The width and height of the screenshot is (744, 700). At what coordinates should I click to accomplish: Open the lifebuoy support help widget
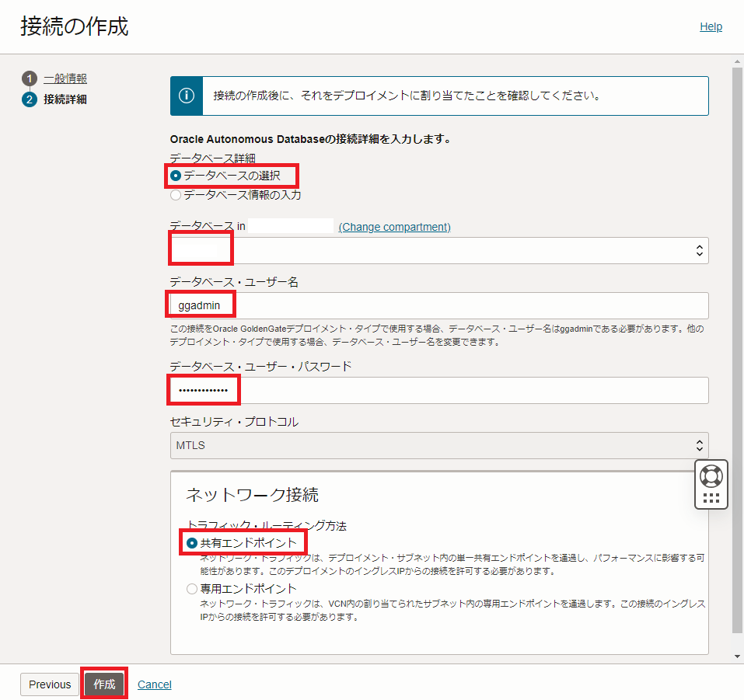pos(711,475)
